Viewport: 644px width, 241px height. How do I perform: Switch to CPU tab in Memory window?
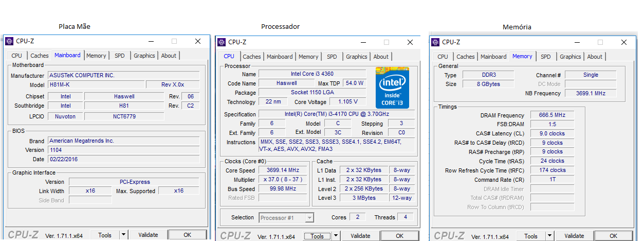point(443,57)
